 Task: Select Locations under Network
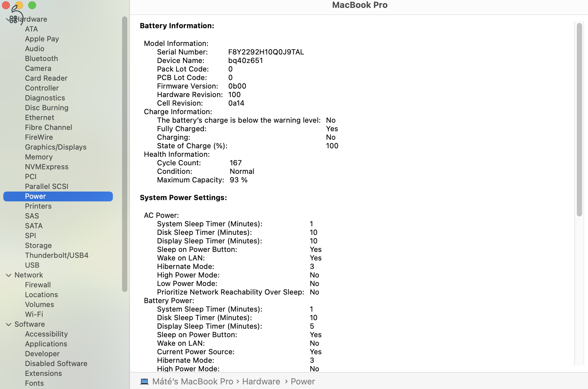point(41,295)
